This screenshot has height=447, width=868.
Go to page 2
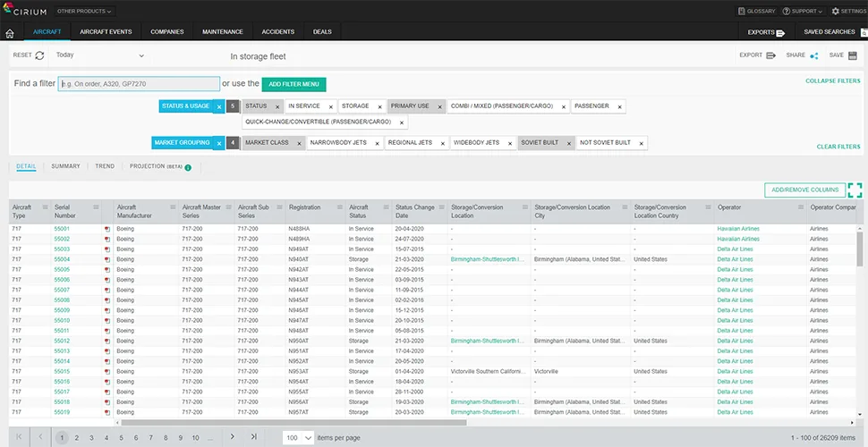point(76,437)
